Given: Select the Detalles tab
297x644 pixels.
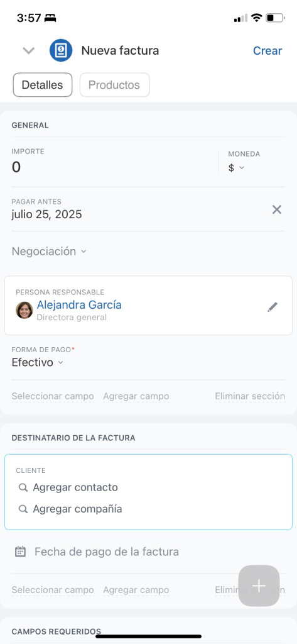Looking at the screenshot, I should tap(43, 85).
